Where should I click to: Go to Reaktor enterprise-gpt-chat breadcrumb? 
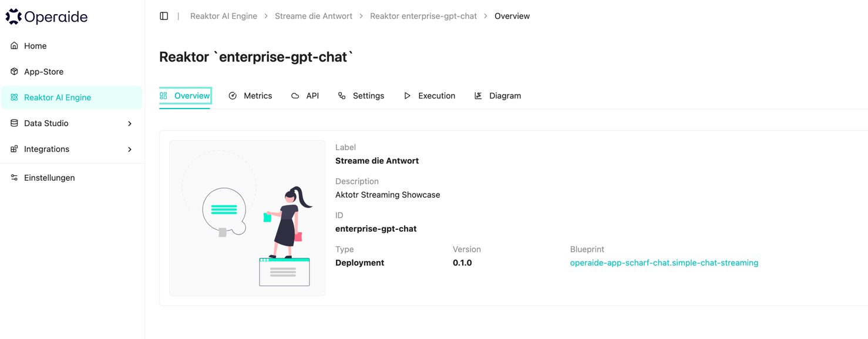coord(423,16)
